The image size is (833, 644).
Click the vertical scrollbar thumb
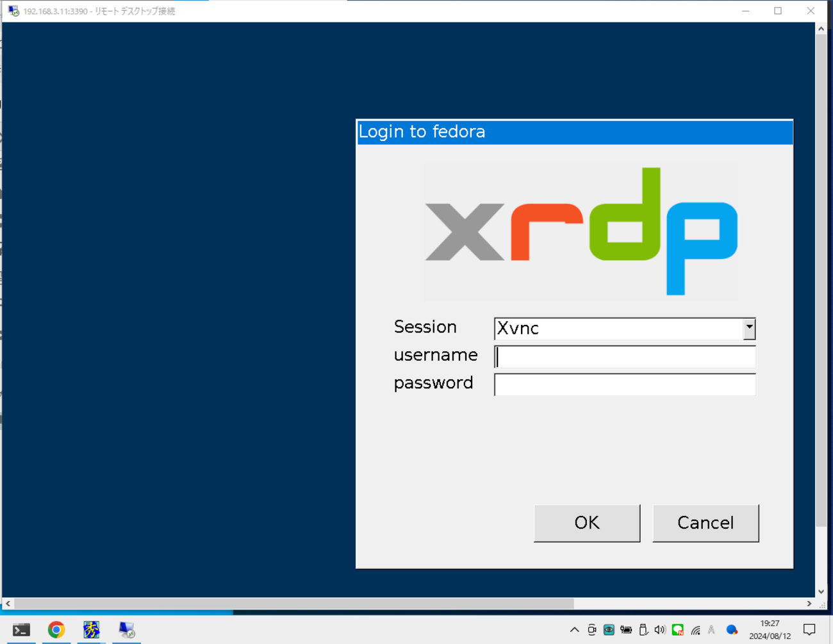click(821, 281)
